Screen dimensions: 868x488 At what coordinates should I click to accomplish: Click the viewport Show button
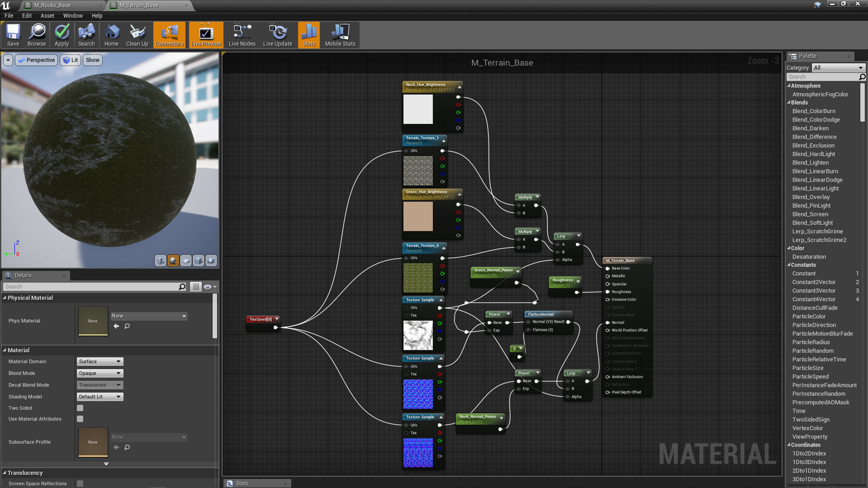pyautogui.click(x=92, y=60)
